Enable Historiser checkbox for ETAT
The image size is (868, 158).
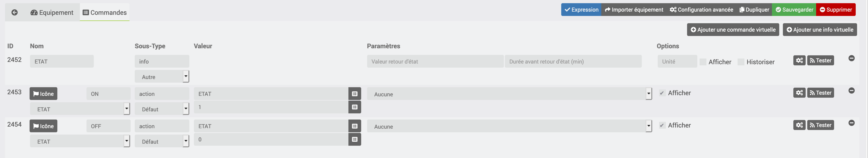(741, 62)
